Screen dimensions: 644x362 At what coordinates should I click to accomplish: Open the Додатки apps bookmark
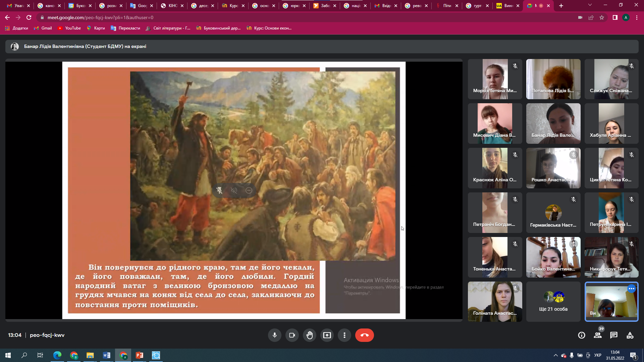(x=16, y=28)
